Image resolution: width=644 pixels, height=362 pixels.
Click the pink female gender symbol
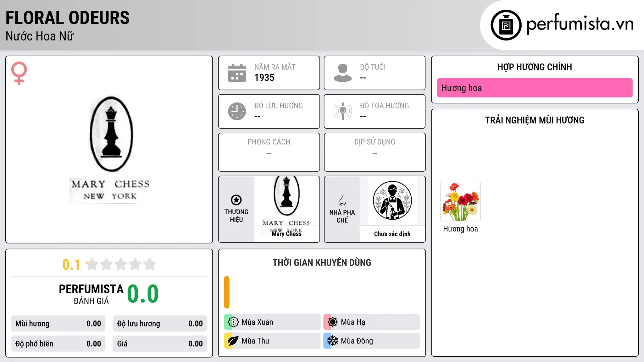pyautogui.click(x=19, y=73)
